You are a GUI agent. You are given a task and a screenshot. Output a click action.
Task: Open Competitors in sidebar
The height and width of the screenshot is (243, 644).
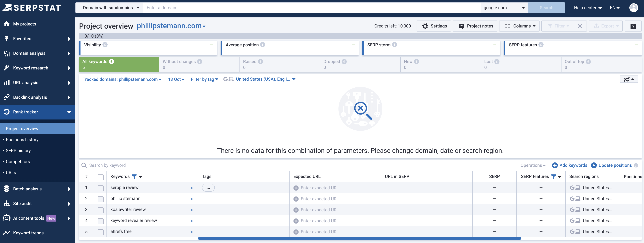coord(18,162)
